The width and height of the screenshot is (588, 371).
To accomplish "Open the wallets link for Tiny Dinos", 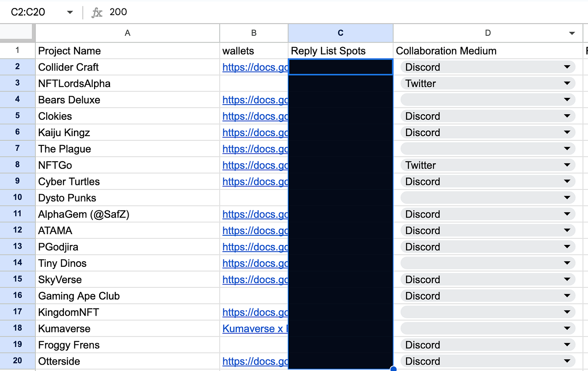I will 255,263.
